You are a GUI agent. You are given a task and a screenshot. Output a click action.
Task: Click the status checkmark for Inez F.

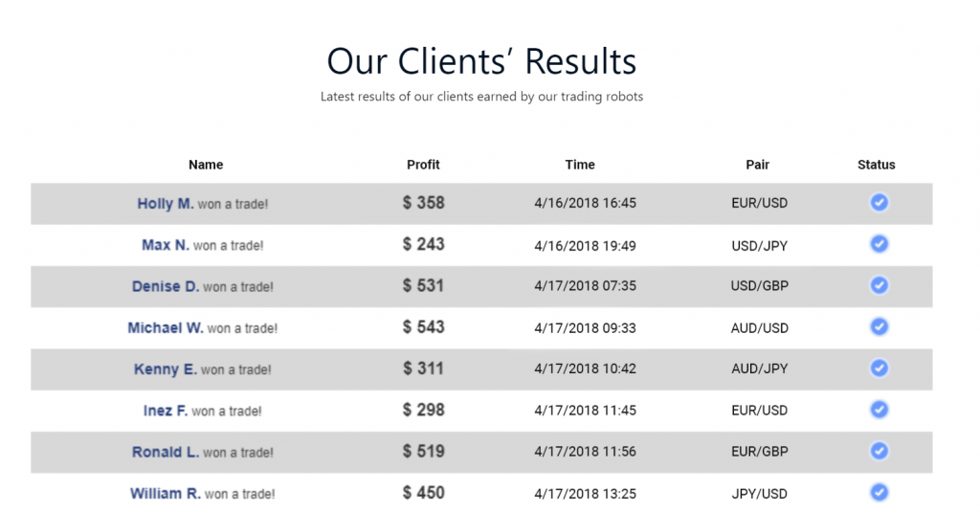tap(879, 410)
